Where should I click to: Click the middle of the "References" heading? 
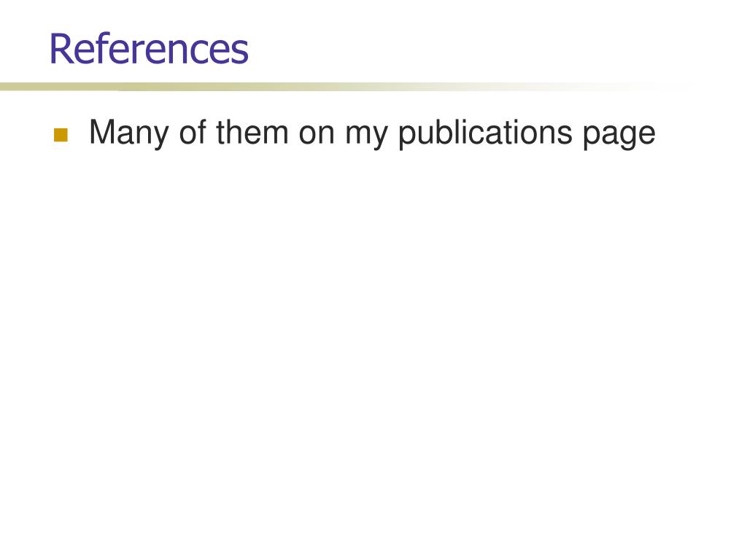pos(149,49)
